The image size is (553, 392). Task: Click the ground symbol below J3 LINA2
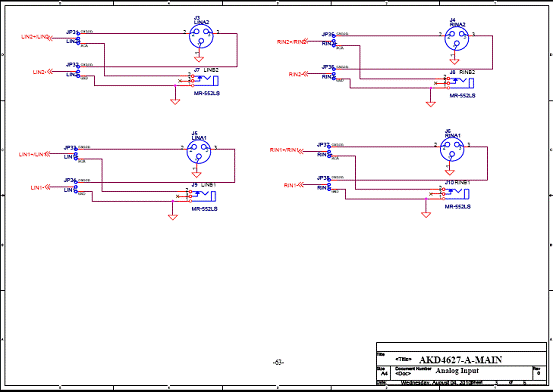click(x=199, y=59)
